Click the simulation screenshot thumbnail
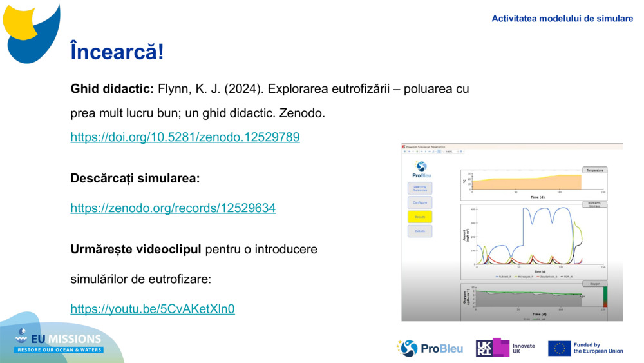The image size is (644, 363). pyautogui.click(x=512, y=232)
